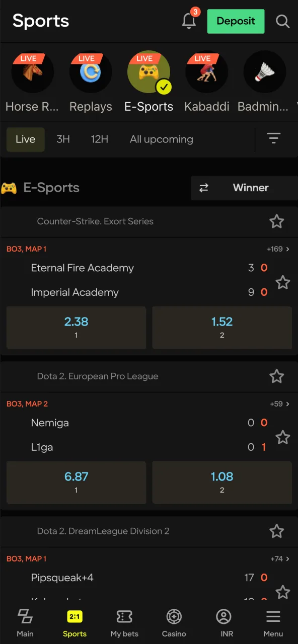Favorite the Dota 2 DreamLeague Division 2
Viewport: 298px width, 644px height.
(x=277, y=531)
